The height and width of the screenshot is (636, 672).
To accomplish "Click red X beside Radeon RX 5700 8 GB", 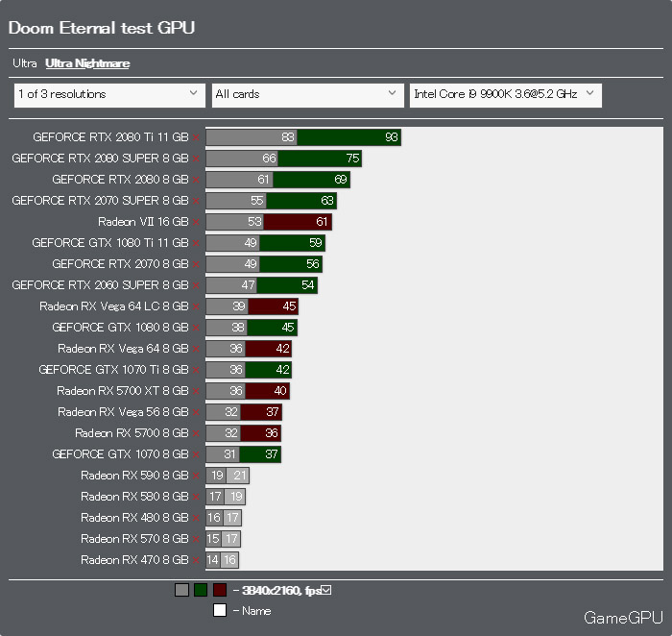I will pyautogui.click(x=196, y=433).
